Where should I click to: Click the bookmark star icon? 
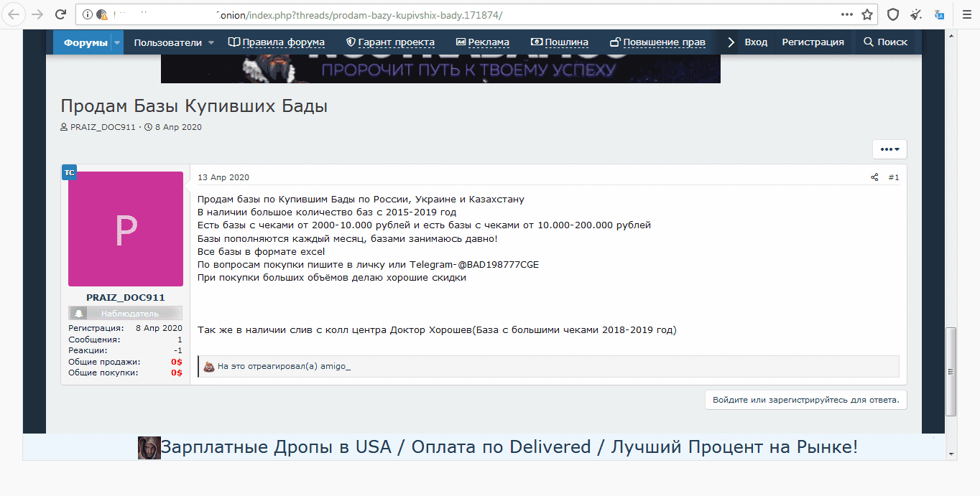[867, 14]
